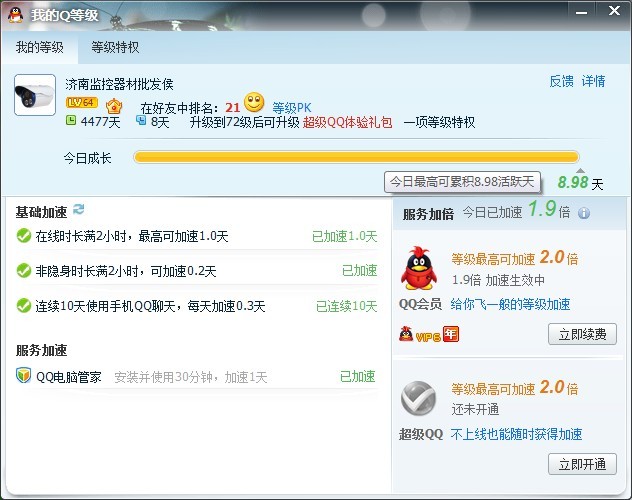Click the LV64 level badge

point(82,103)
